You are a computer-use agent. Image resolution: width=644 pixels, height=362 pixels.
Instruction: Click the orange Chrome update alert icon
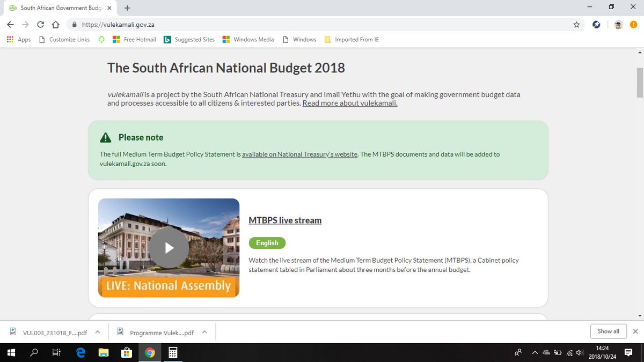[634, 24]
